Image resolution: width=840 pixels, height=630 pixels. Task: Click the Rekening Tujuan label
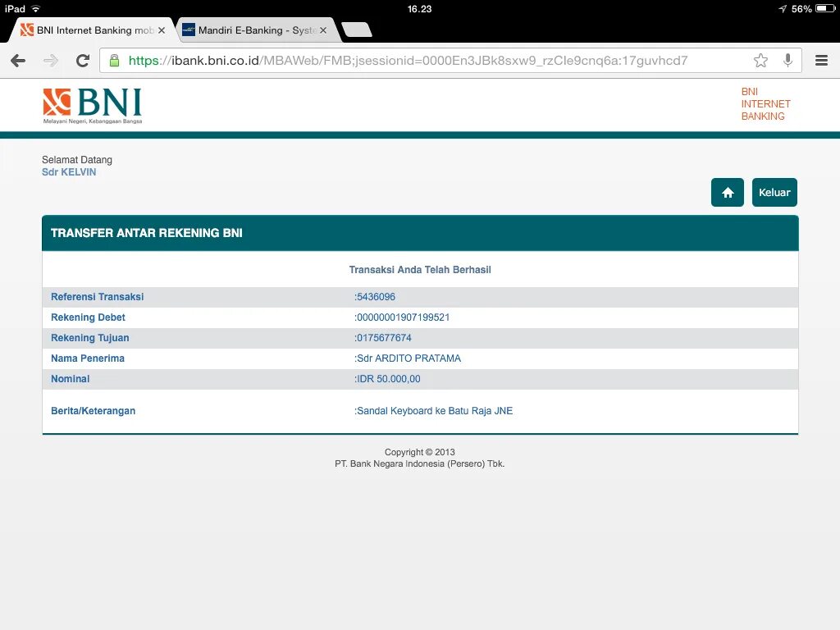click(x=90, y=338)
